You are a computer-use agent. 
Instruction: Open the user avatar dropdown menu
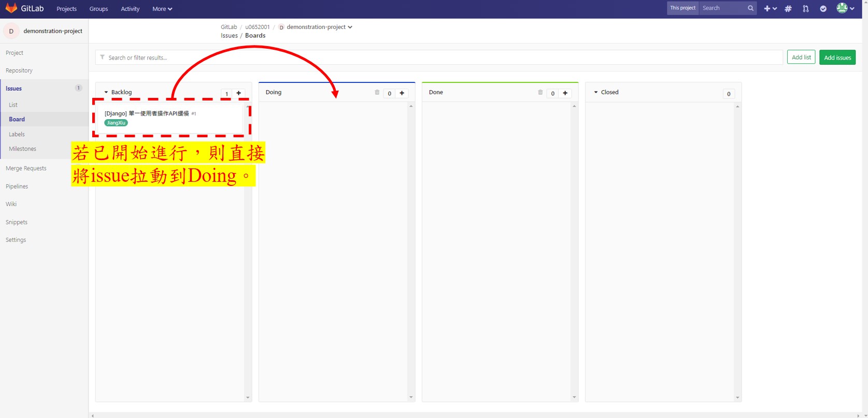tap(846, 8)
